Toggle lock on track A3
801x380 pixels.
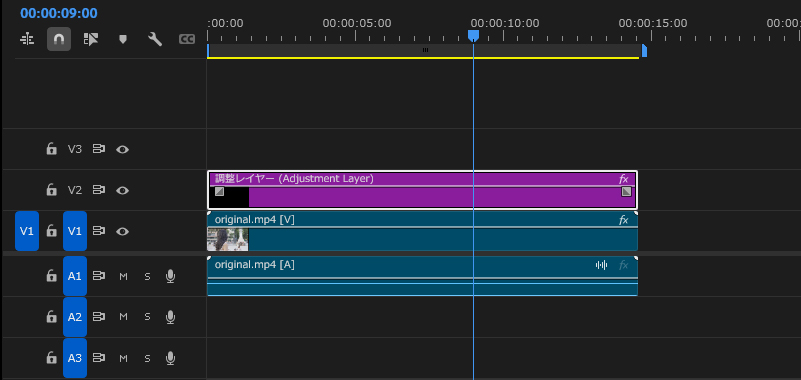pyautogui.click(x=51, y=358)
